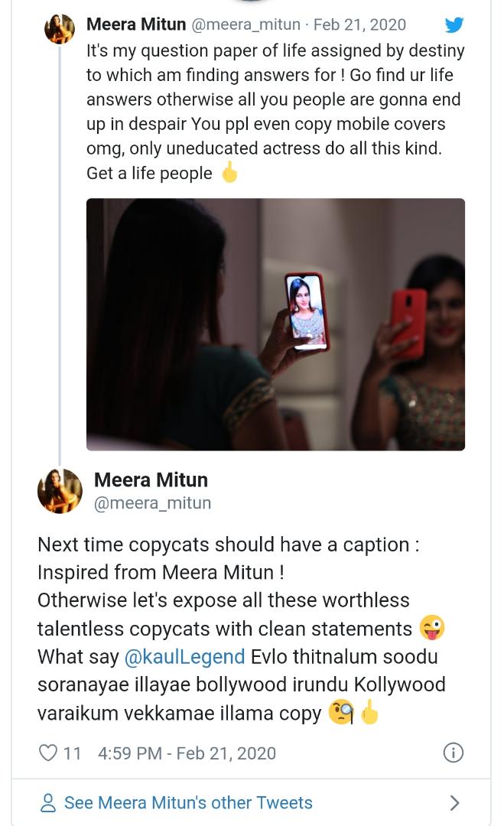The height and width of the screenshot is (826, 504).
Task: Click the @meera_mitun handle in quoted tweet
Action: pyautogui.click(x=246, y=24)
